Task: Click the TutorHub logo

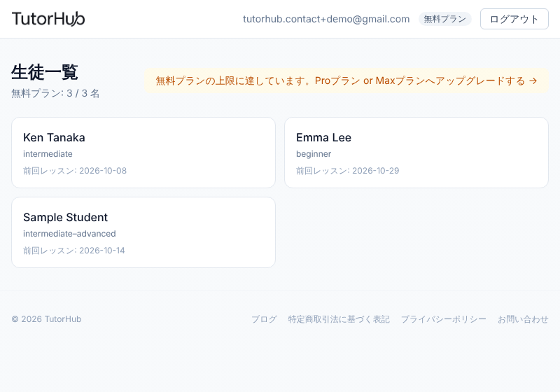Action: click(x=48, y=19)
